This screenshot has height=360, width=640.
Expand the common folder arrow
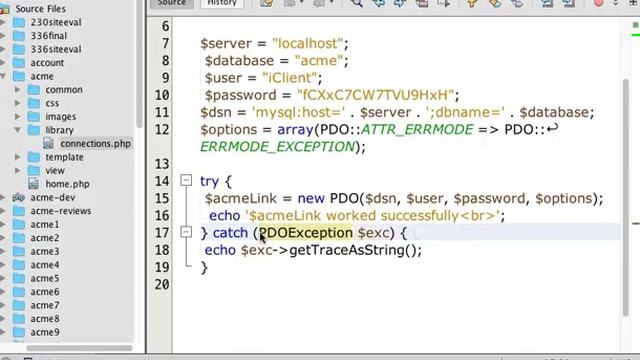(x=18, y=89)
